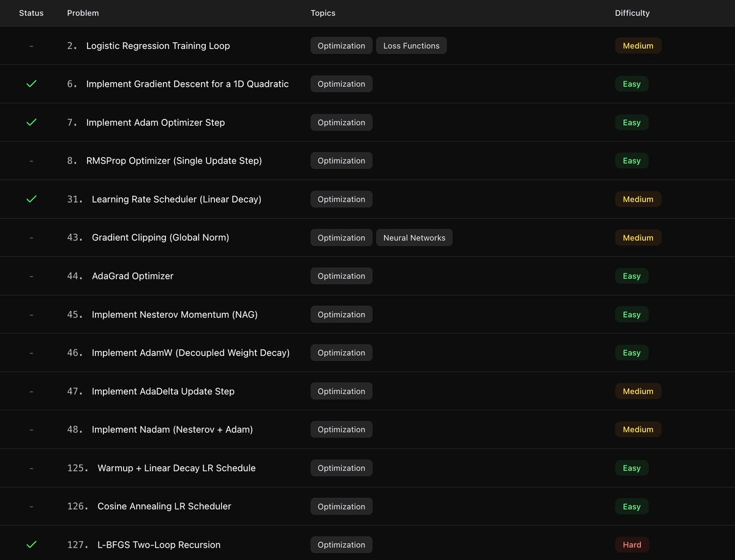Click Easy badge on Adam Optimizer Step row

tap(631, 123)
